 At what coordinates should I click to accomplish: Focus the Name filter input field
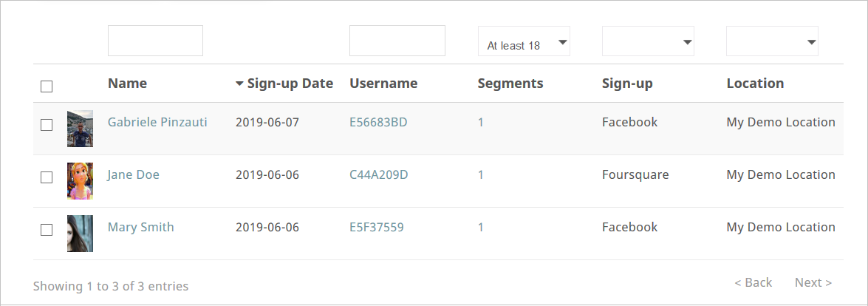pyautogui.click(x=156, y=41)
